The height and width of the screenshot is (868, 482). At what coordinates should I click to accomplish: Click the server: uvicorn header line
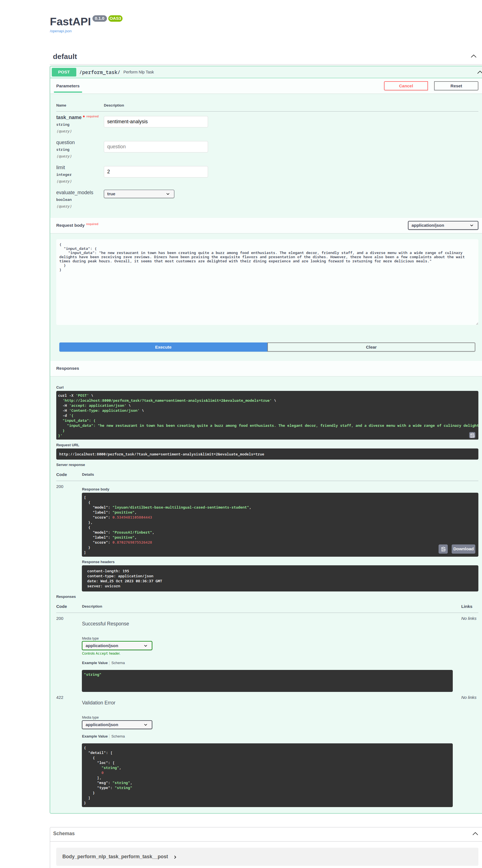click(x=104, y=586)
